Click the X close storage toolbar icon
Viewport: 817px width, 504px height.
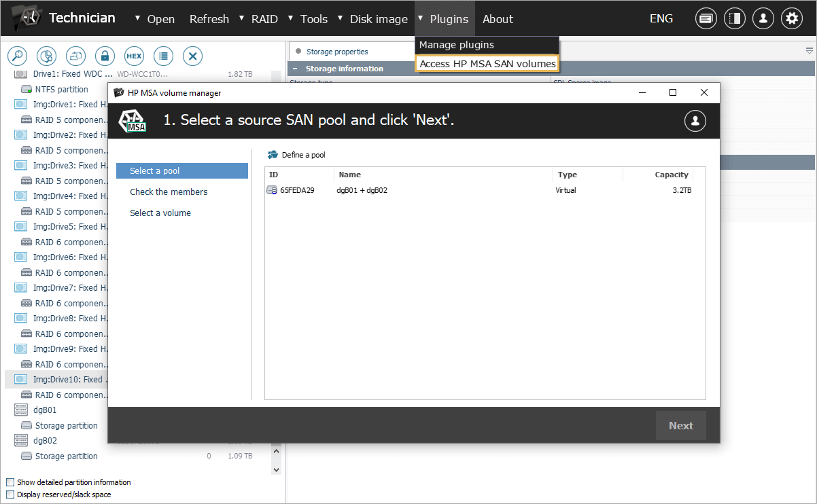192,56
